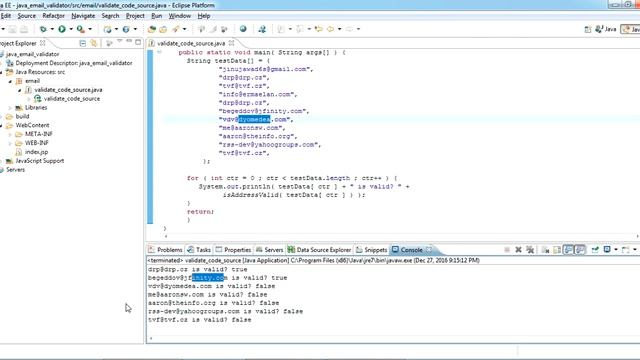Open the Refactor menu
640x360 pixels.
coord(53,16)
